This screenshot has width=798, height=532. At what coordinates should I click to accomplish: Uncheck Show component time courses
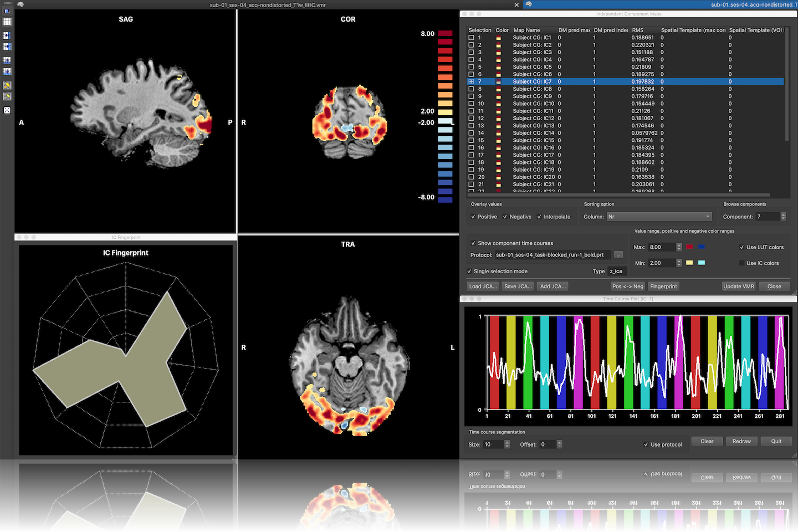coord(473,243)
